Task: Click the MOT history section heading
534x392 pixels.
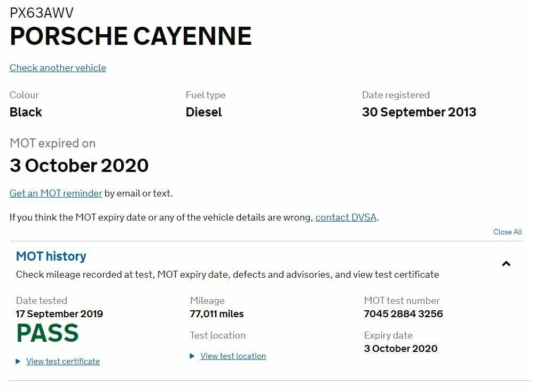Action: tap(51, 256)
